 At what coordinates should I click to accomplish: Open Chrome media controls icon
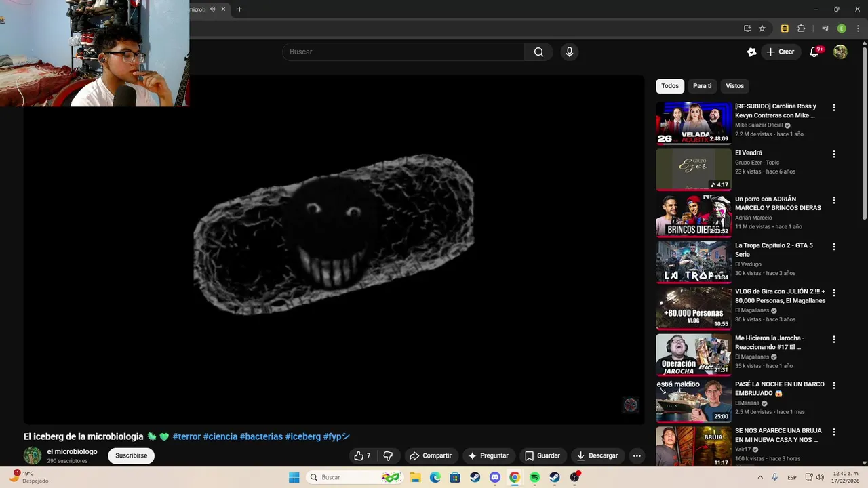pos(825,28)
